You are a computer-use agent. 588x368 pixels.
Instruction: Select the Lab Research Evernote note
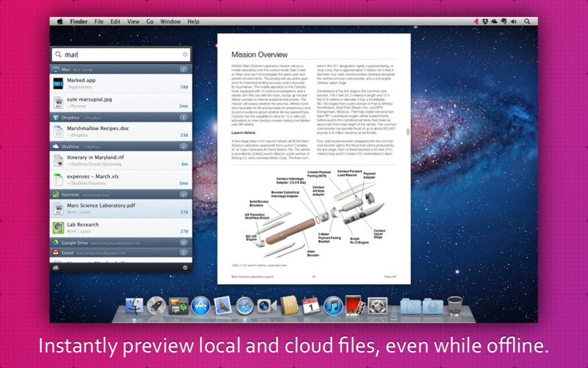[x=121, y=227]
